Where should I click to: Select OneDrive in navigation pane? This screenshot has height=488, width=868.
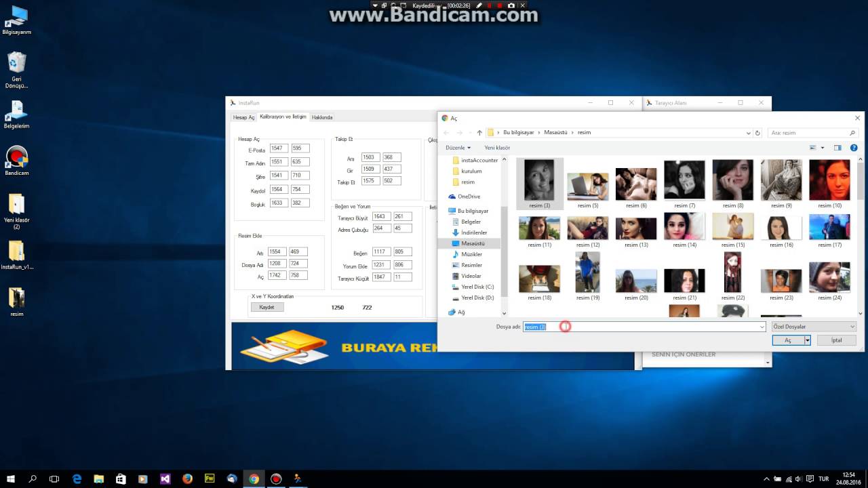tap(465, 197)
